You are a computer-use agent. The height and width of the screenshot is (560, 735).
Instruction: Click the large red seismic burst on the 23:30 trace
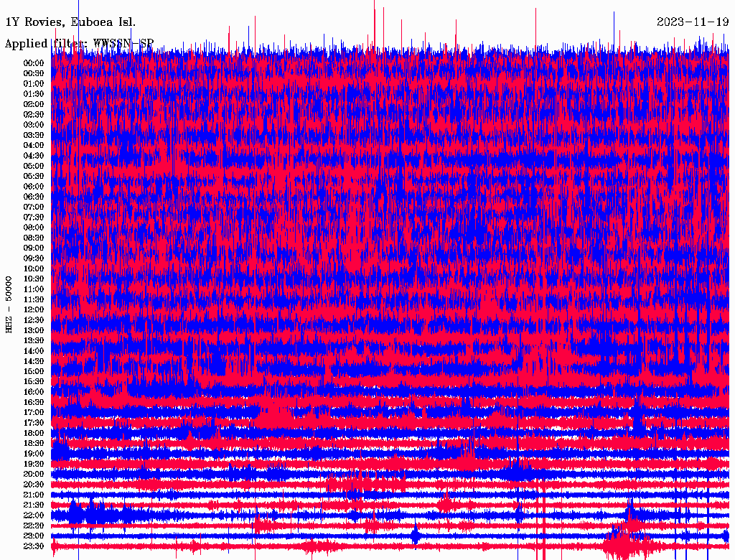[x=623, y=546]
